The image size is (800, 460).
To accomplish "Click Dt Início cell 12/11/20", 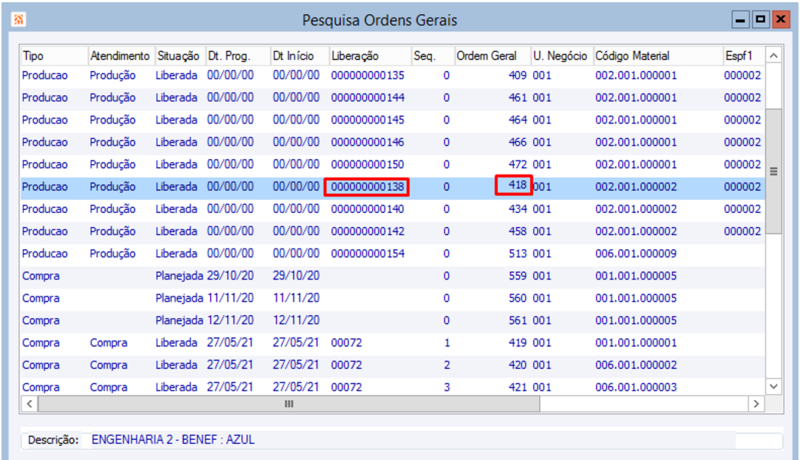I will [x=296, y=321].
